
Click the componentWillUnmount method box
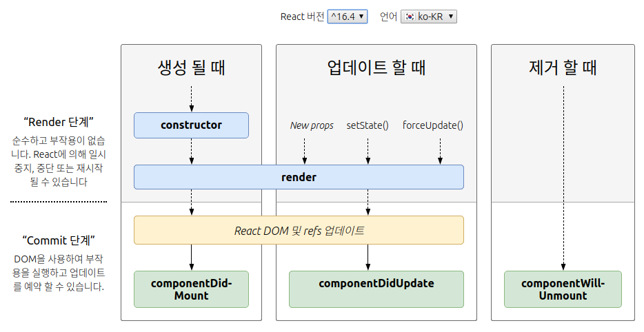tap(563, 289)
